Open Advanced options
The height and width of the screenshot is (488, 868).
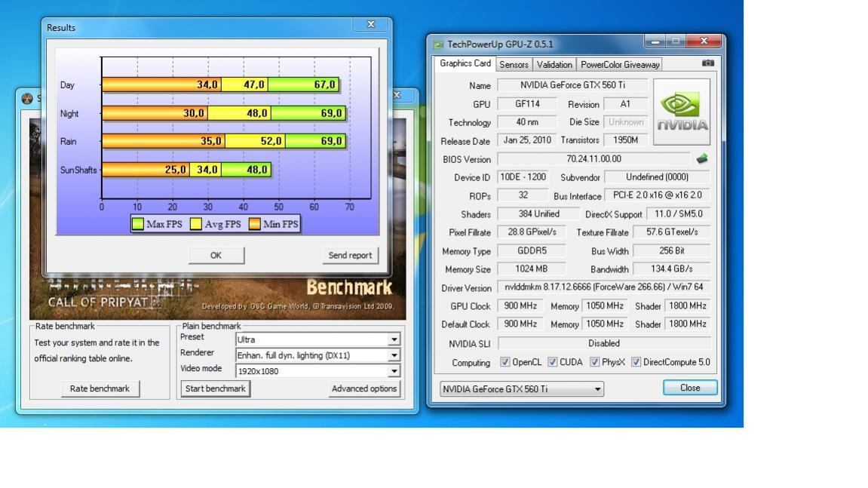[x=363, y=388]
